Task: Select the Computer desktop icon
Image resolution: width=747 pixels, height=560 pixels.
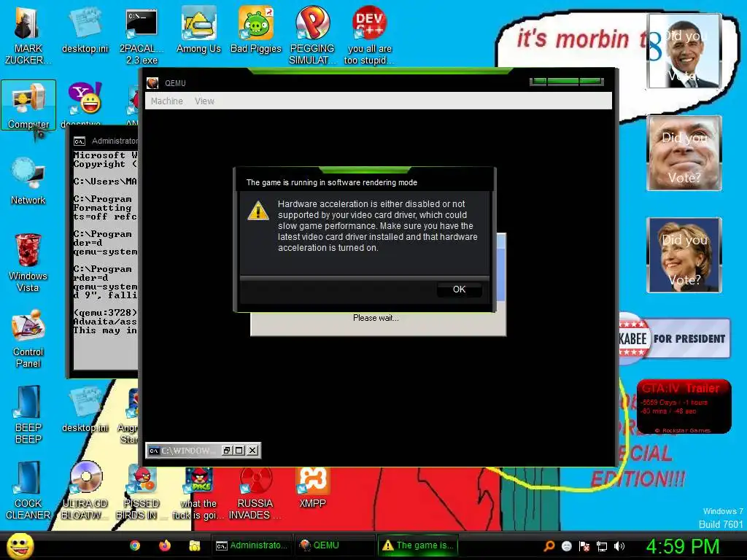Action: point(28,105)
